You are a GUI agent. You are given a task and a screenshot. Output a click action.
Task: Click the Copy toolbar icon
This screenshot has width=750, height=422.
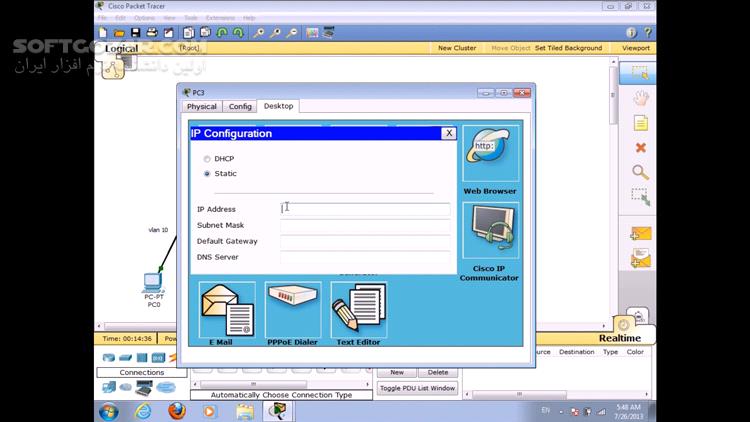[x=188, y=33]
